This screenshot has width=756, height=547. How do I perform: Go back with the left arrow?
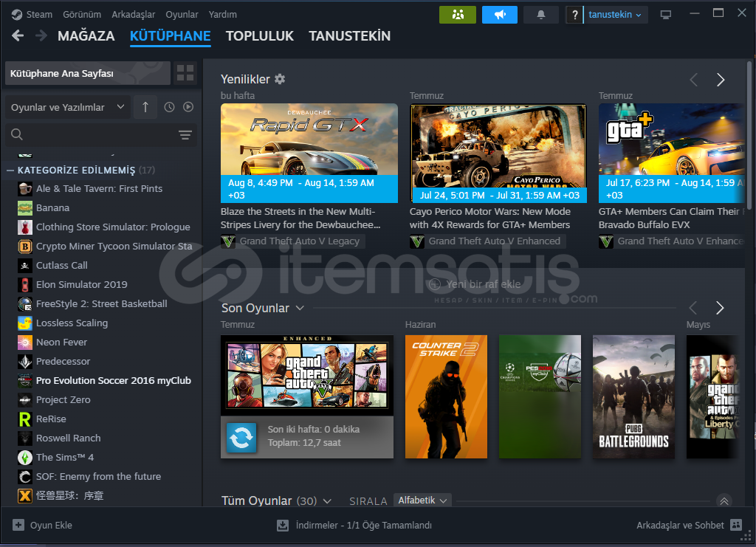18,35
